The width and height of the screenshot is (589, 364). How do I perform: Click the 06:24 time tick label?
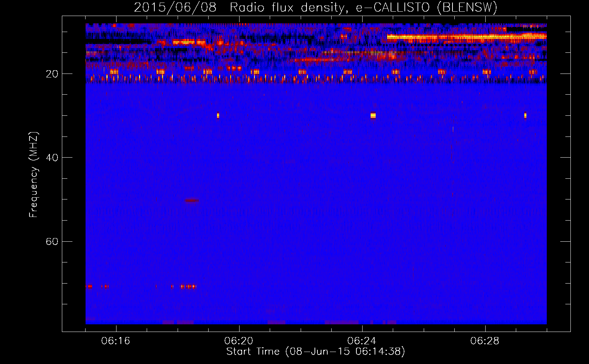362,341
